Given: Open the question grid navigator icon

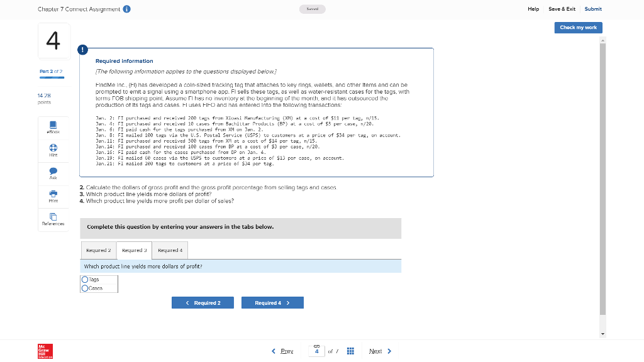Looking at the screenshot, I should pos(350,351).
